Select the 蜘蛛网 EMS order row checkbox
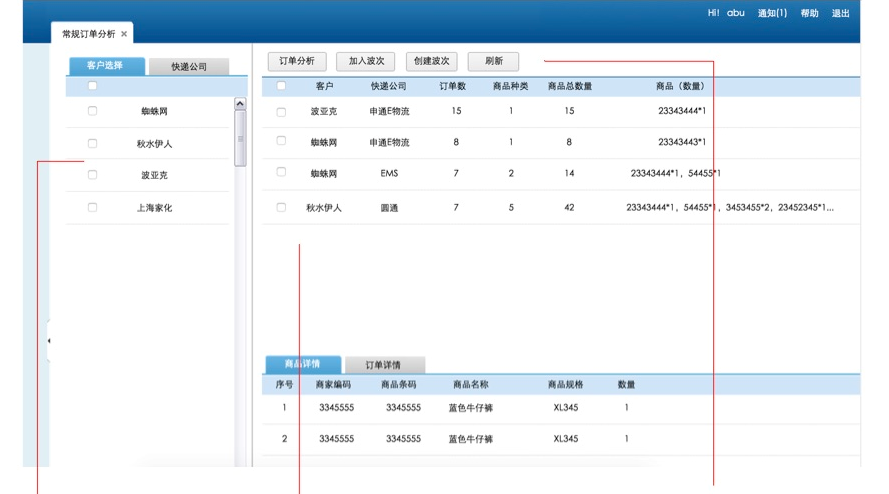 click(x=281, y=172)
